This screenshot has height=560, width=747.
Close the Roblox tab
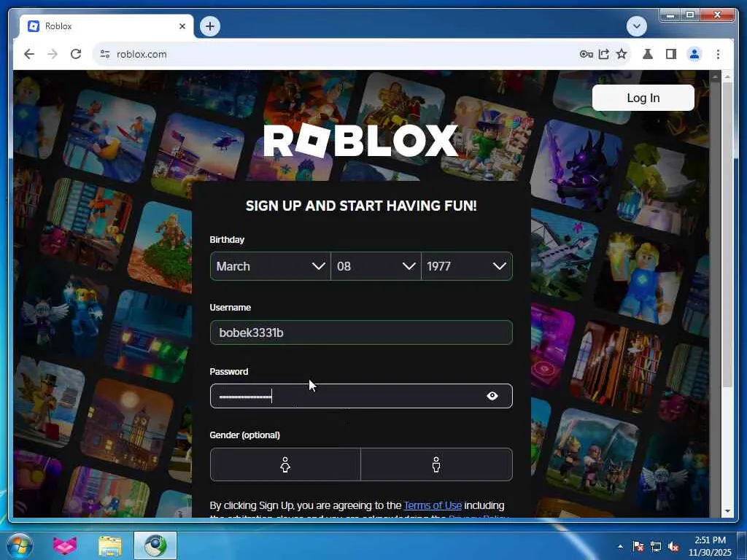182,26
